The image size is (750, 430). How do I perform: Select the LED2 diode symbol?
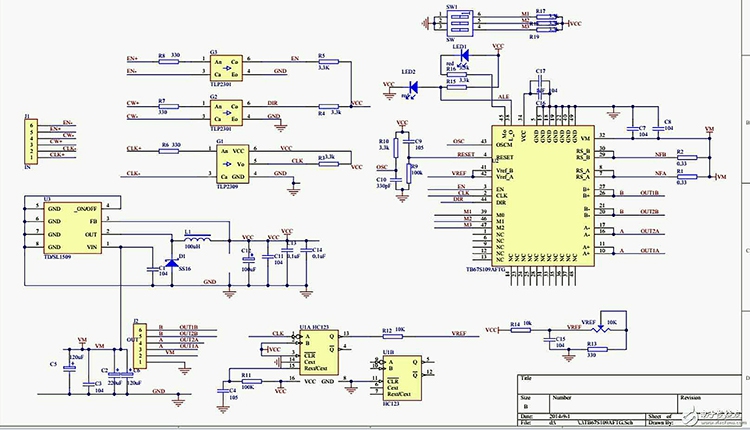click(x=413, y=87)
